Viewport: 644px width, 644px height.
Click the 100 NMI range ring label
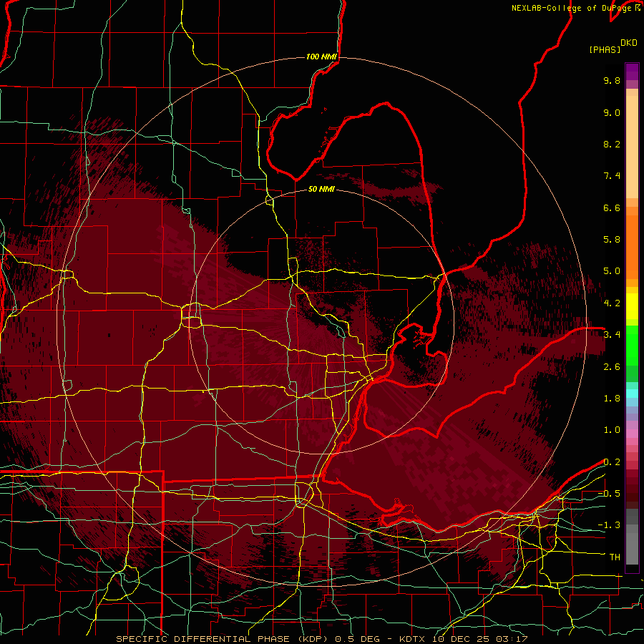(x=321, y=57)
